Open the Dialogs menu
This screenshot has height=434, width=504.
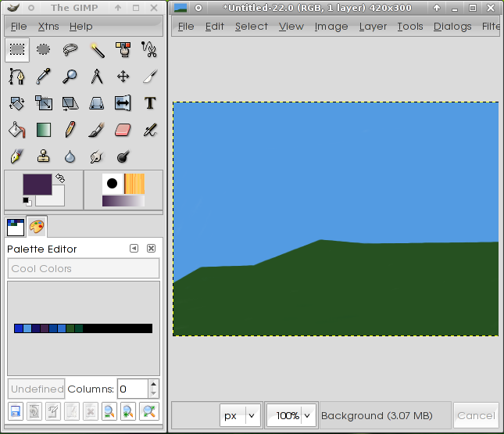coord(452,27)
